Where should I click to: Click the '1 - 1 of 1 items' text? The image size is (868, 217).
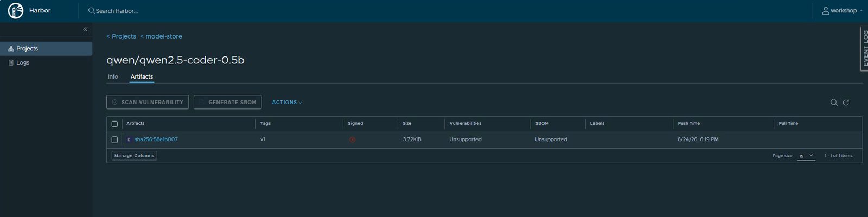[x=838, y=156]
